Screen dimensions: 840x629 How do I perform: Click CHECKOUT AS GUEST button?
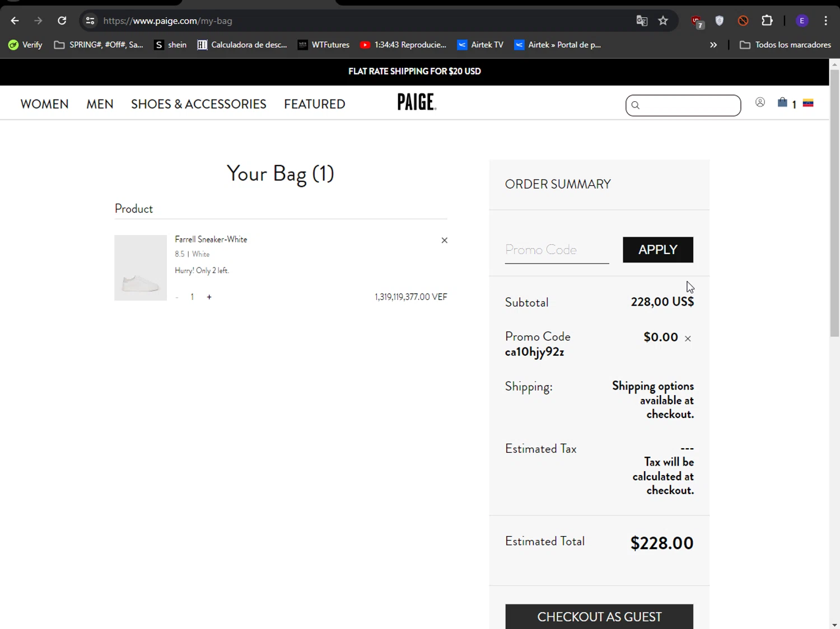[x=599, y=616]
